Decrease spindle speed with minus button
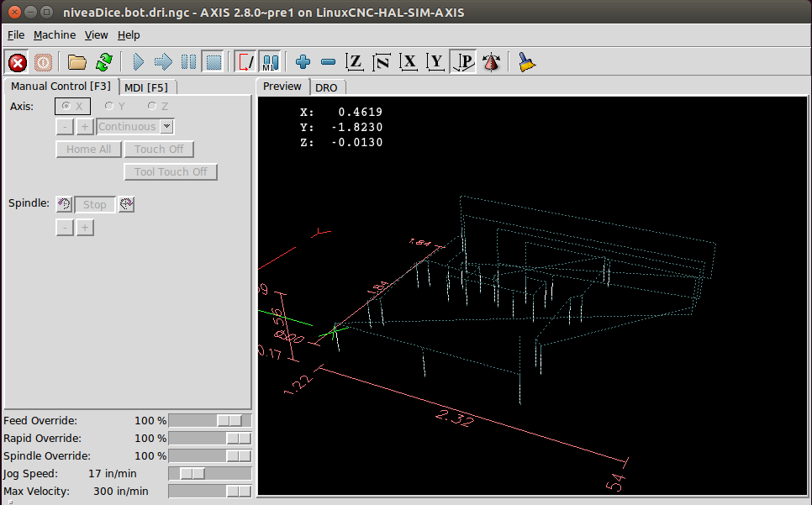 pyautogui.click(x=65, y=228)
